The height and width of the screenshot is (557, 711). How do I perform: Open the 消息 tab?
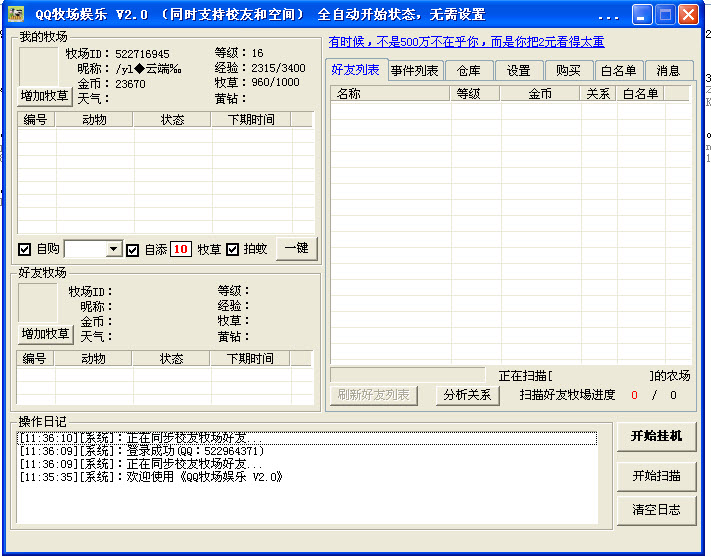pos(668,71)
